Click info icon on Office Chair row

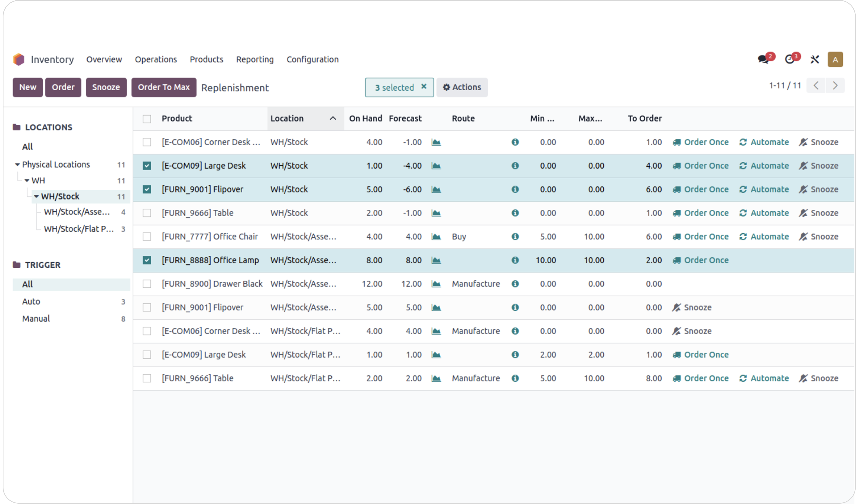[x=515, y=237]
